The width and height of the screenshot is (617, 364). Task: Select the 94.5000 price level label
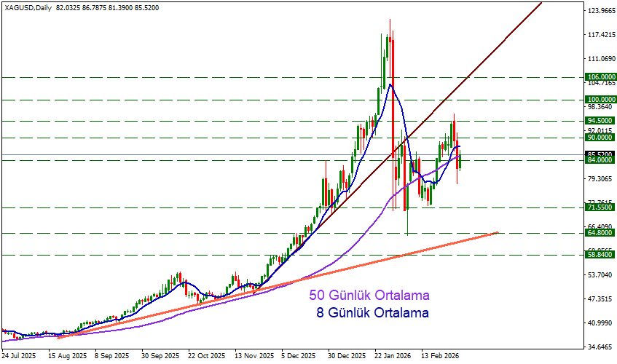pos(601,121)
